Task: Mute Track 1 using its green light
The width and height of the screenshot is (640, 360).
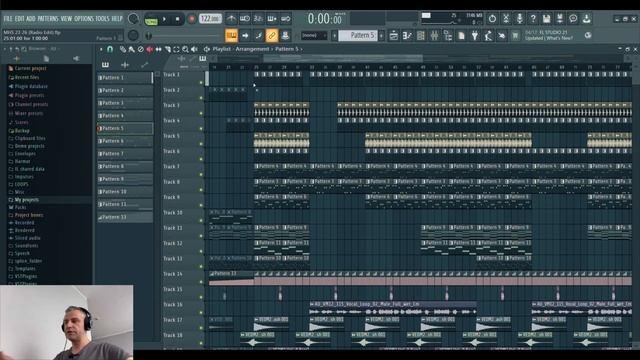Action: point(201,82)
